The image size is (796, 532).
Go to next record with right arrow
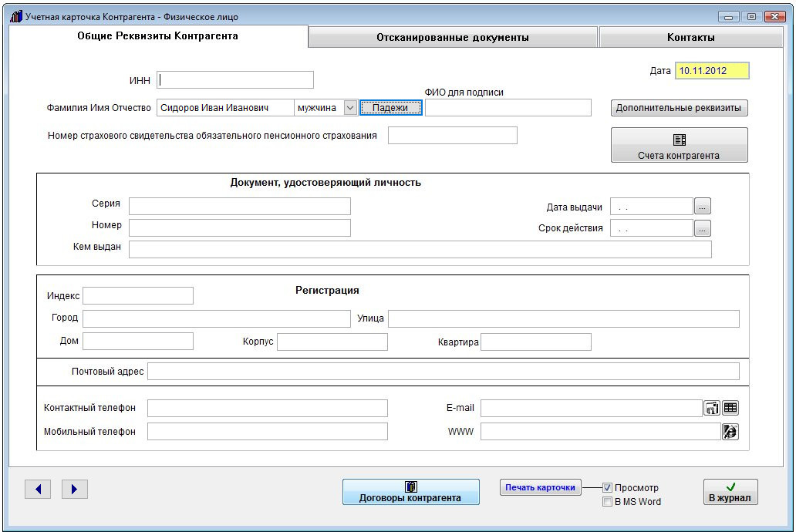tap(75, 489)
